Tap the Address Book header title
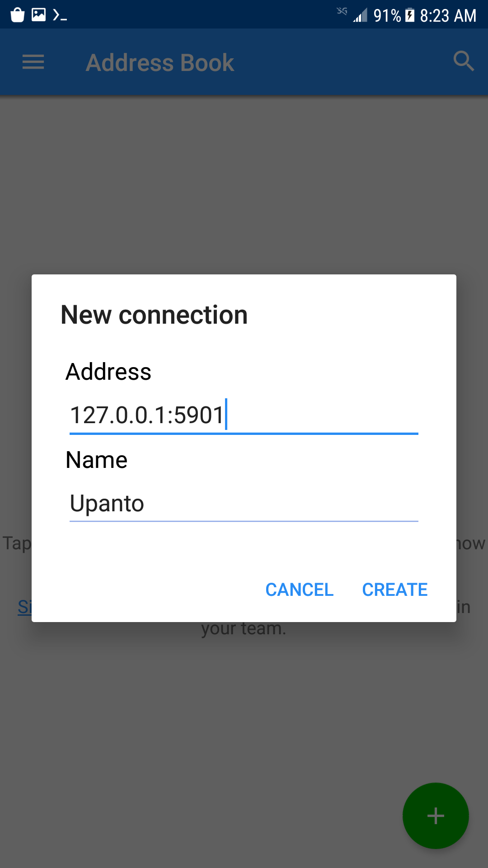Screen dimensions: 488x868 (x=160, y=62)
